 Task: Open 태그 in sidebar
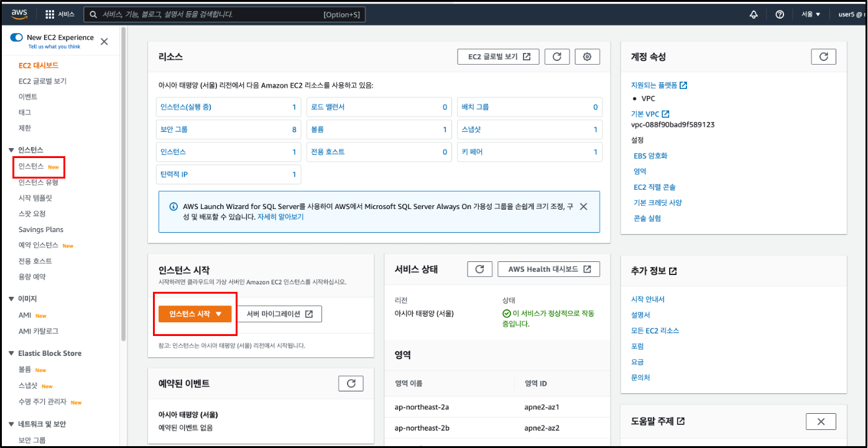pos(25,112)
